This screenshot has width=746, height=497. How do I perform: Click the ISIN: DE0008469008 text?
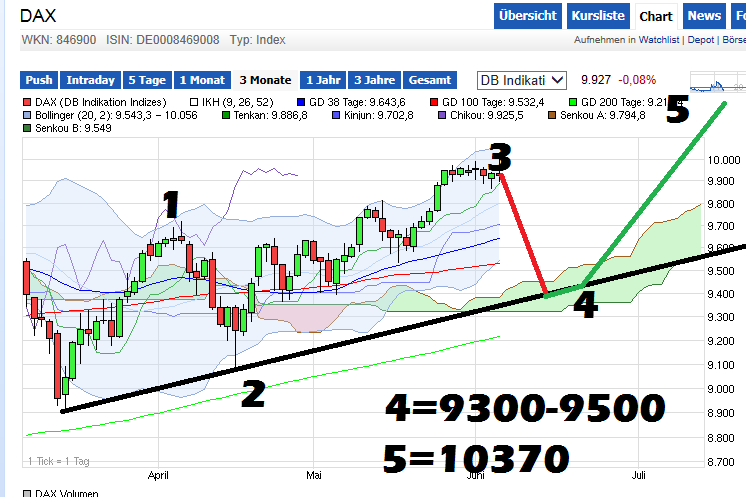pyautogui.click(x=163, y=40)
